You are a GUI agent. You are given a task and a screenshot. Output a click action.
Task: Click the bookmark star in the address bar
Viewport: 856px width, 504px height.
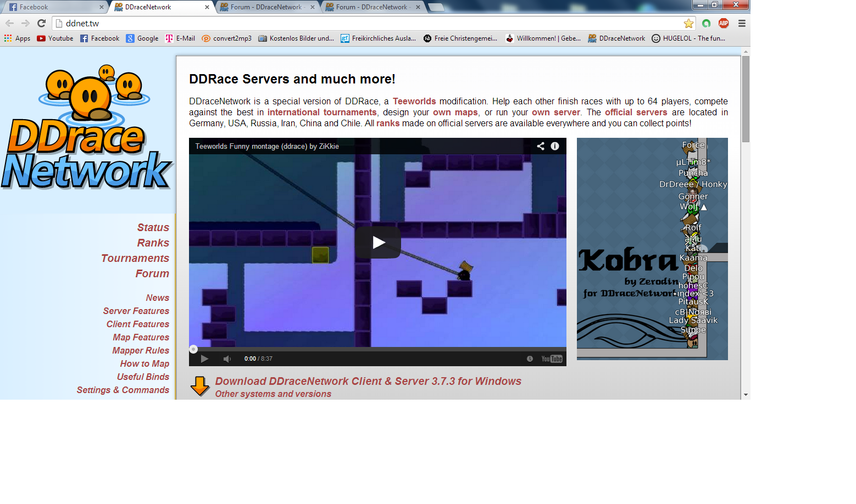[688, 23]
